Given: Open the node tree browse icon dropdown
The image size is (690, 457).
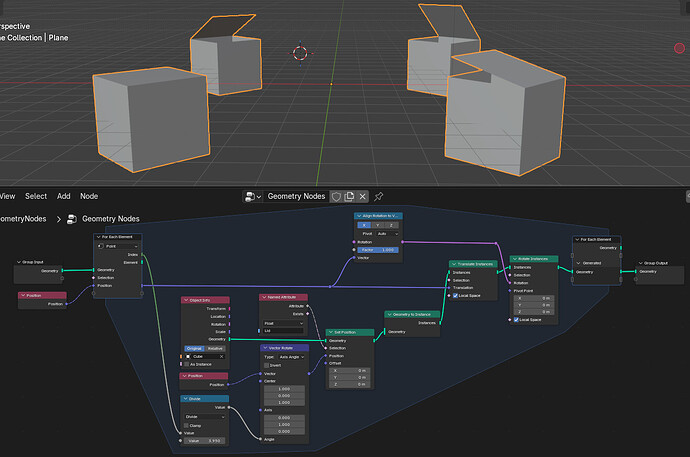Looking at the screenshot, I should click(x=253, y=197).
